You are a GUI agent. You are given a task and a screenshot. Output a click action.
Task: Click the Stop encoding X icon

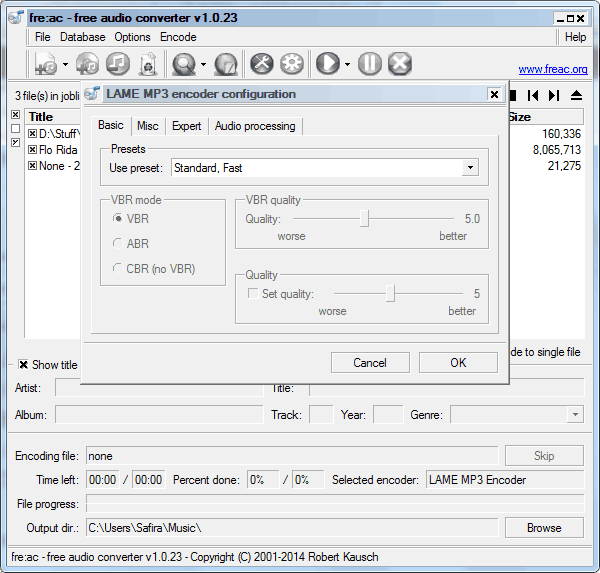[x=400, y=64]
